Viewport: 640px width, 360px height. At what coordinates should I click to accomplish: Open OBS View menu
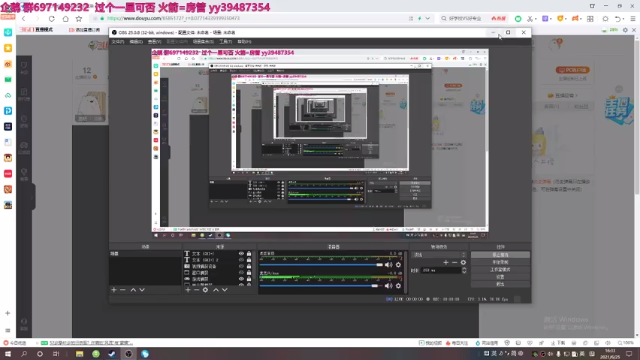click(154, 42)
